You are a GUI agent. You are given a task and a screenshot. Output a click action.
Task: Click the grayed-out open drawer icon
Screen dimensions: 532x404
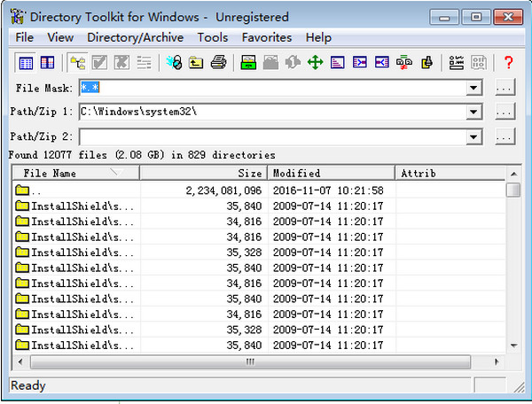[270, 63]
